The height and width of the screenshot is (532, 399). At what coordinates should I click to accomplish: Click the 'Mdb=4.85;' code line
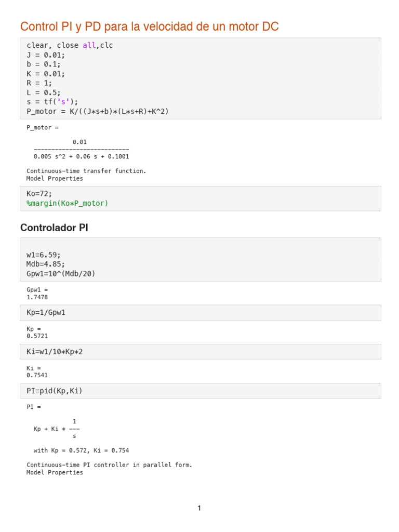[x=46, y=264]
